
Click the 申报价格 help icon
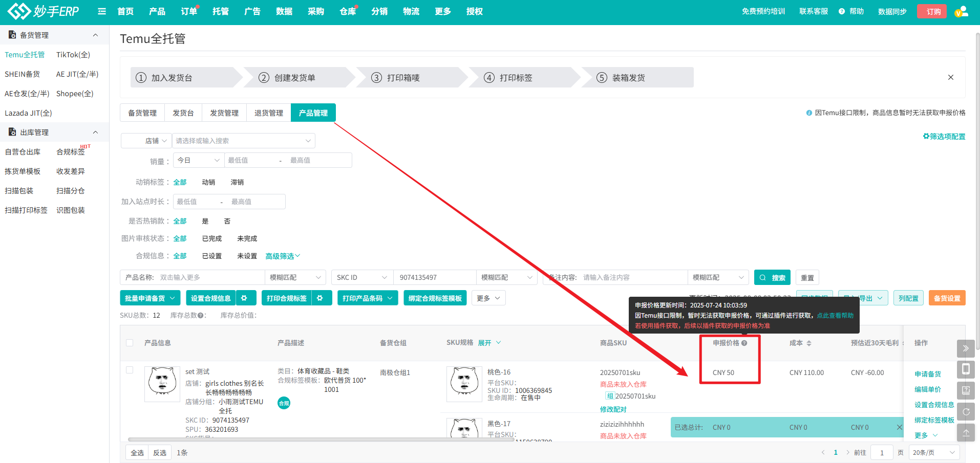[744, 343]
